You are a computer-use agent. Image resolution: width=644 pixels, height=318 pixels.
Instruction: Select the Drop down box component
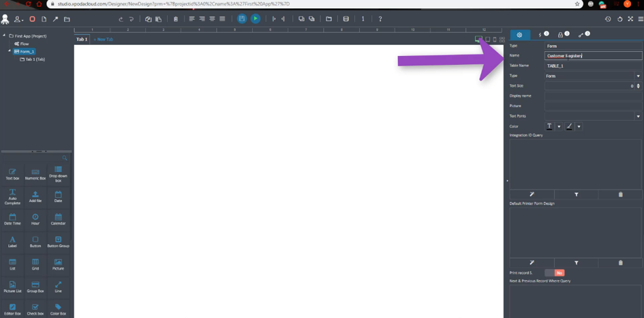59,175
